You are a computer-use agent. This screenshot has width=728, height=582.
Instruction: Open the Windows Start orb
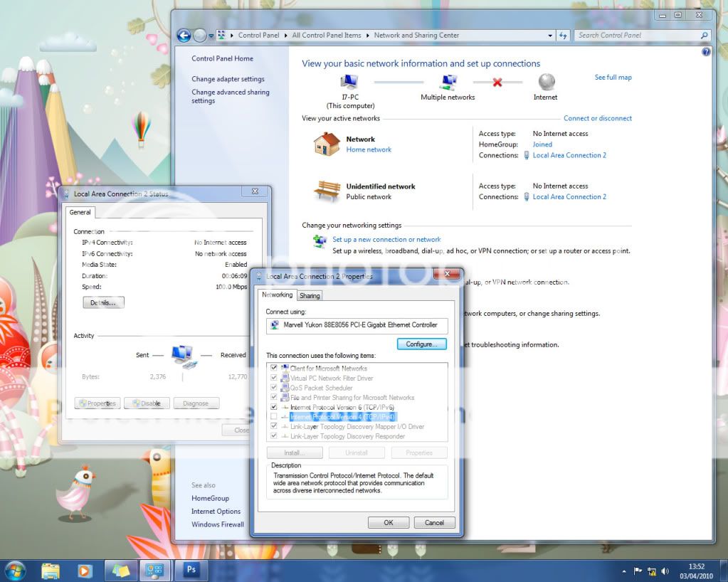(16, 571)
